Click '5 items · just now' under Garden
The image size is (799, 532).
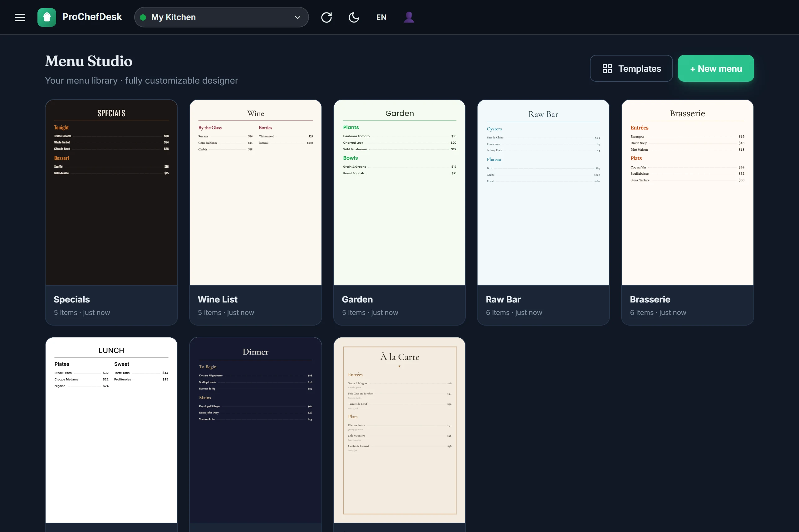[370, 312]
